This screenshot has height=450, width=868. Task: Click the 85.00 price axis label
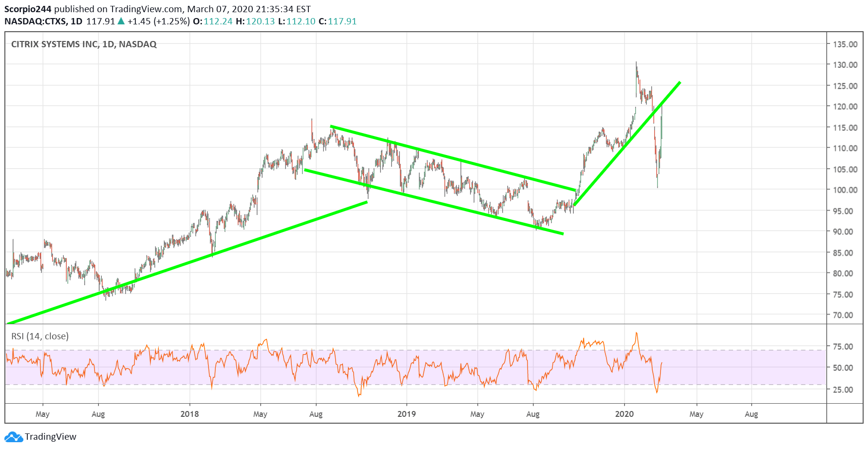[x=843, y=253]
